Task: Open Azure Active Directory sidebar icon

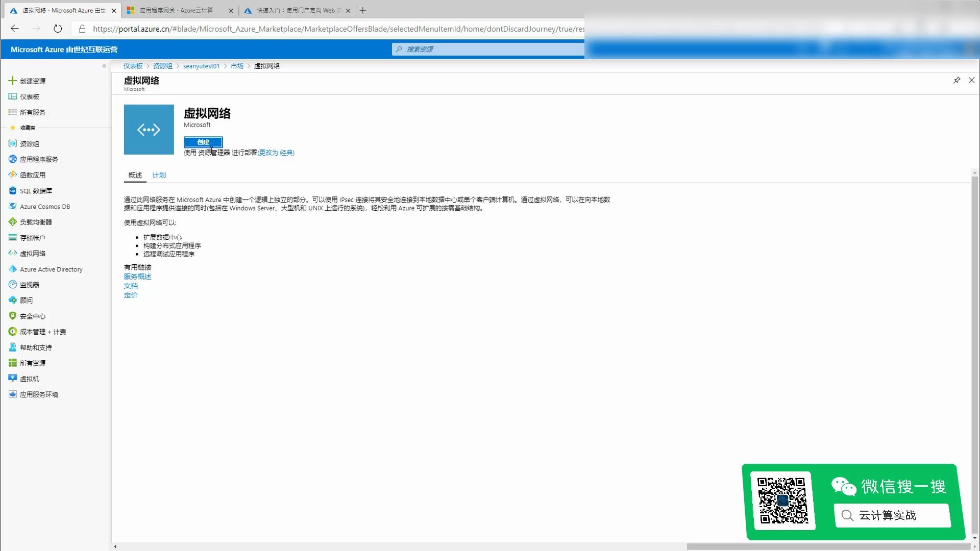Action: pyautogui.click(x=13, y=269)
